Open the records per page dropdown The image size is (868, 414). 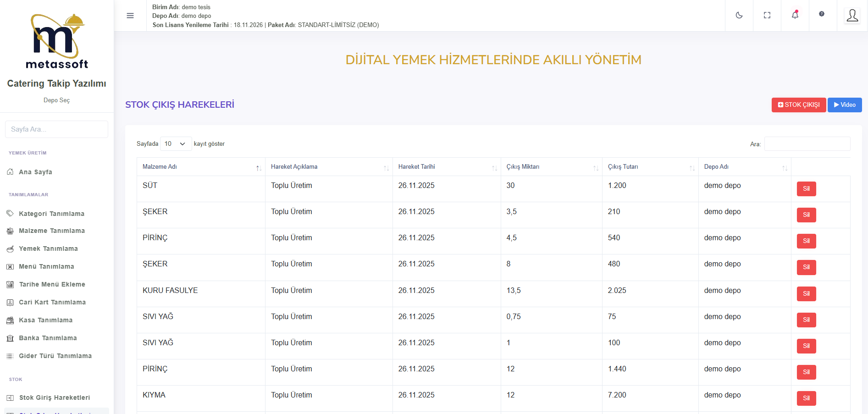(x=176, y=144)
